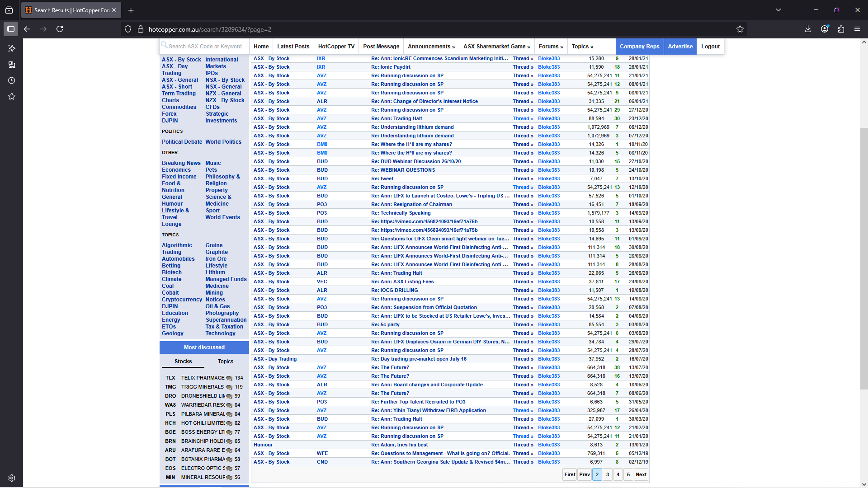Click the site shield tracking icon
The image size is (868, 488).
(128, 29)
